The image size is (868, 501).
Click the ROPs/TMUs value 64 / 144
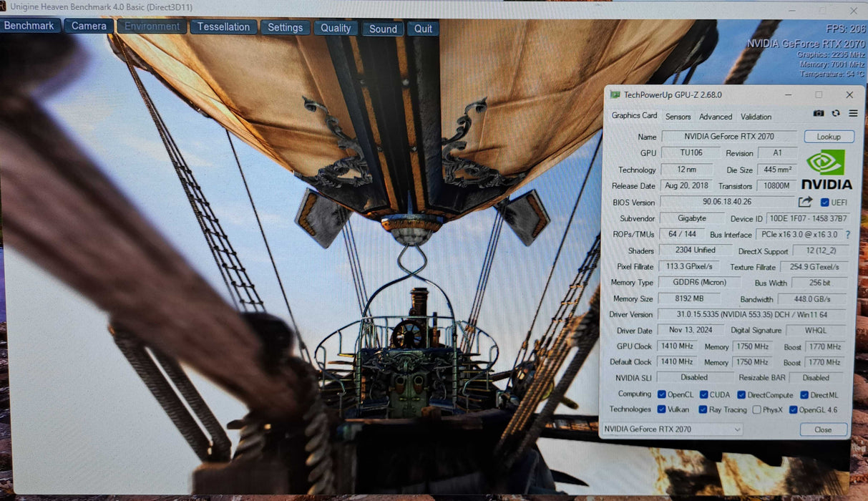pos(681,234)
